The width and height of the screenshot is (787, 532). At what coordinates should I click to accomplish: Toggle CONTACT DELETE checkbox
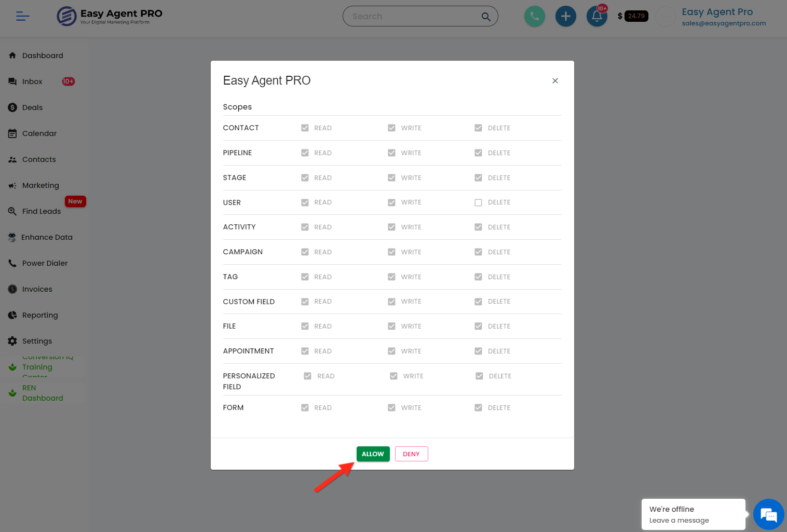478,128
